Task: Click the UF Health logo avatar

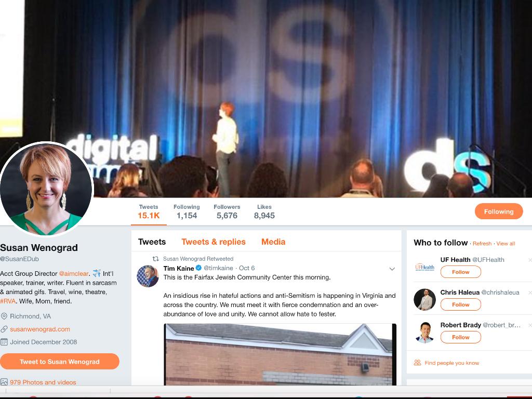Action: [424, 267]
